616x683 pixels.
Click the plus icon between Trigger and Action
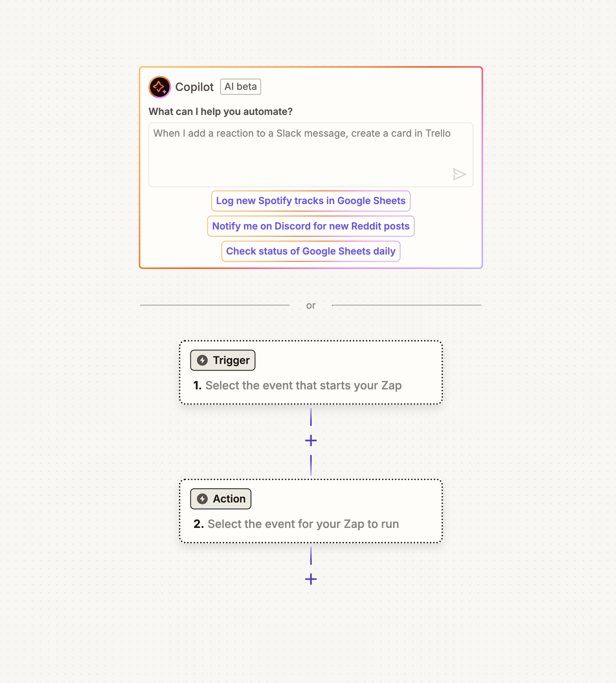(x=311, y=440)
